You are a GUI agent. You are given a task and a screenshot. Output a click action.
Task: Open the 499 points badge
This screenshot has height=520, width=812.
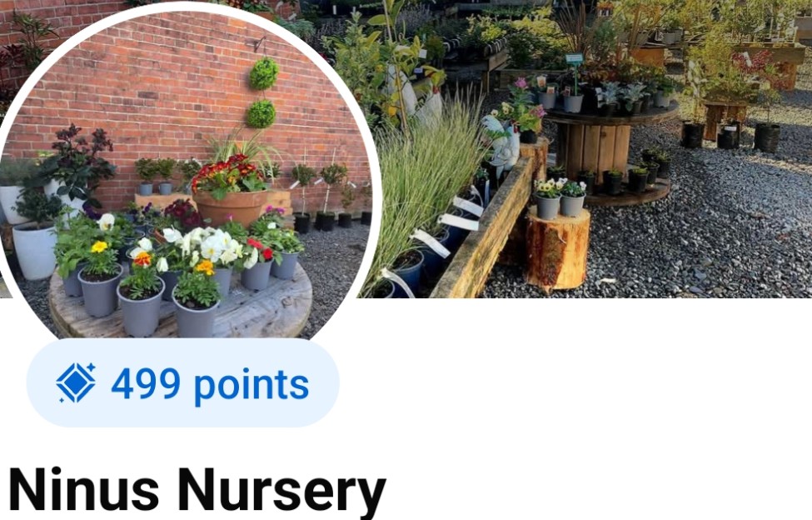pos(182,382)
